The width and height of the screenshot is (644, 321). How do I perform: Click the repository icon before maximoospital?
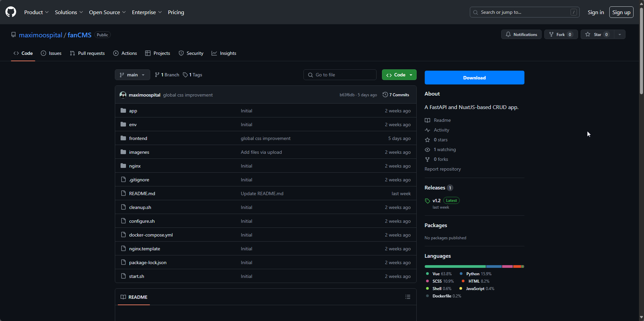13,35
